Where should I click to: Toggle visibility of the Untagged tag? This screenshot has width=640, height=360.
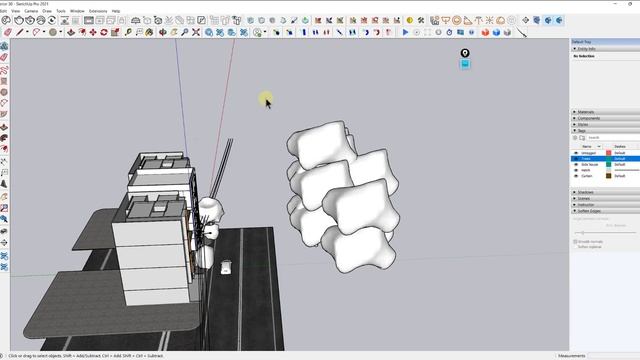(576, 153)
